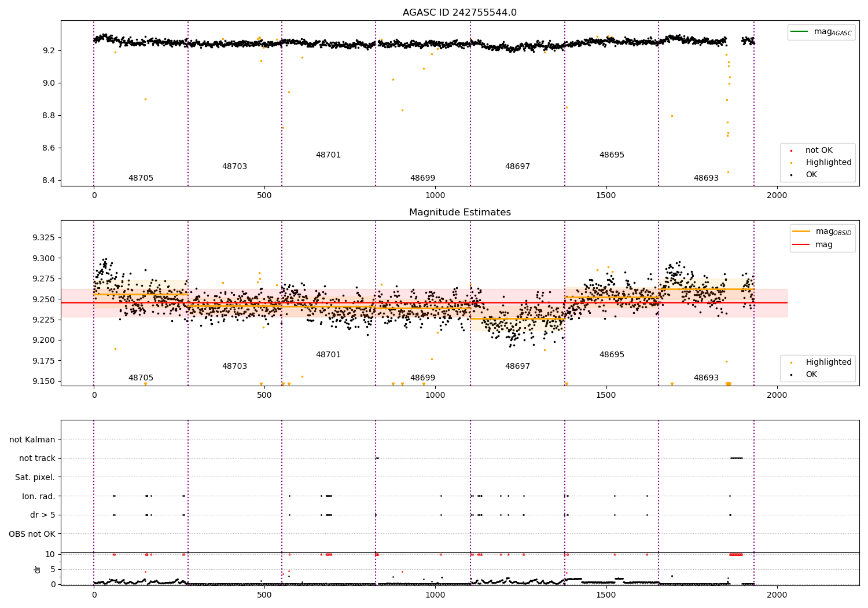The image size is (868, 608).
Task: Click the red 'mag' legend entry in middle plot
Action: (812, 244)
